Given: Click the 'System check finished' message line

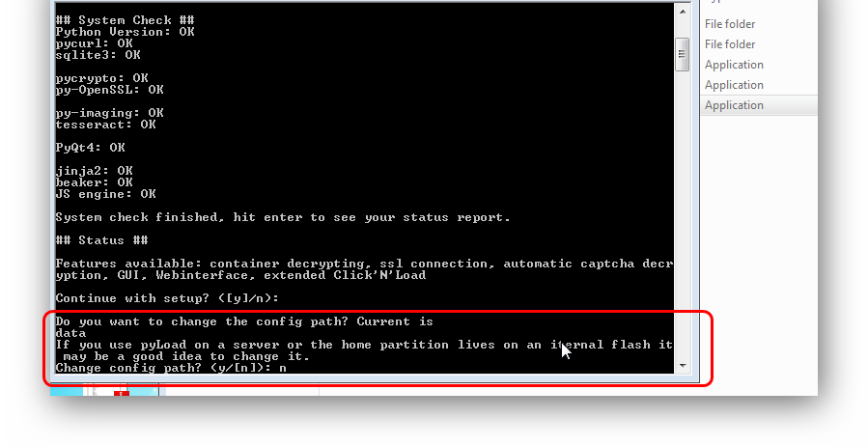Looking at the screenshot, I should [283, 217].
